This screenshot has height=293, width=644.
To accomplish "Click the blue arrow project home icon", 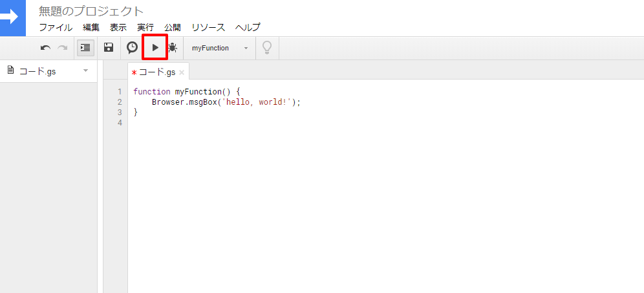I will pyautogui.click(x=13, y=17).
